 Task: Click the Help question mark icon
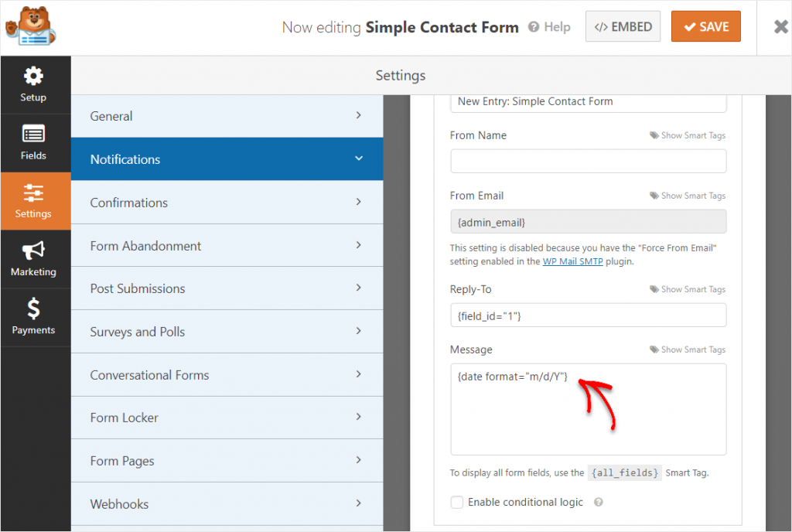pyautogui.click(x=534, y=27)
